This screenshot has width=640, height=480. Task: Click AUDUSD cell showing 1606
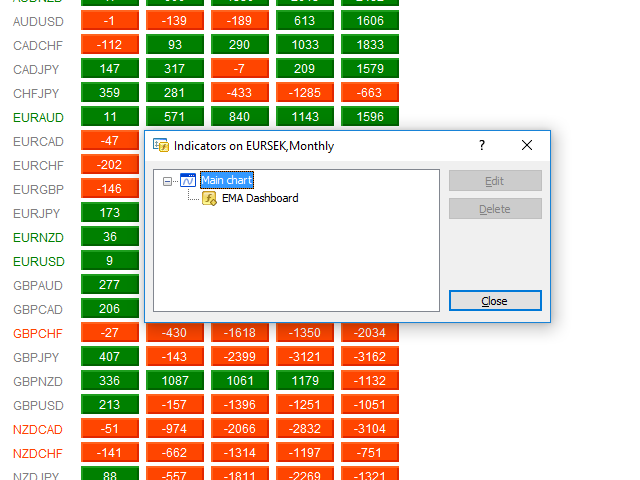pos(370,21)
